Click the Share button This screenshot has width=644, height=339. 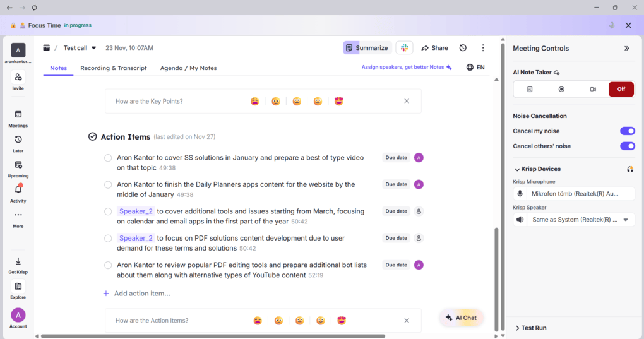[x=434, y=48]
